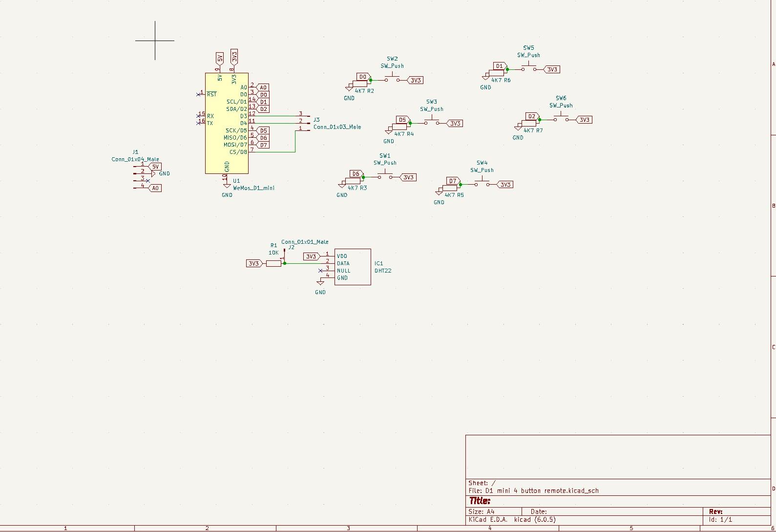Select the no-connect flag on RST pin
Screen dimensions: 776x532
198,94
